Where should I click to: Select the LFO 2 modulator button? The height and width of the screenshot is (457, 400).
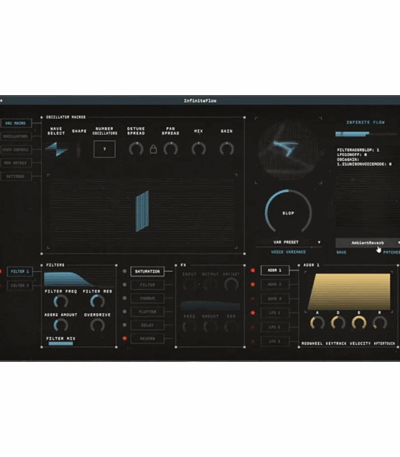pyautogui.click(x=275, y=327)
